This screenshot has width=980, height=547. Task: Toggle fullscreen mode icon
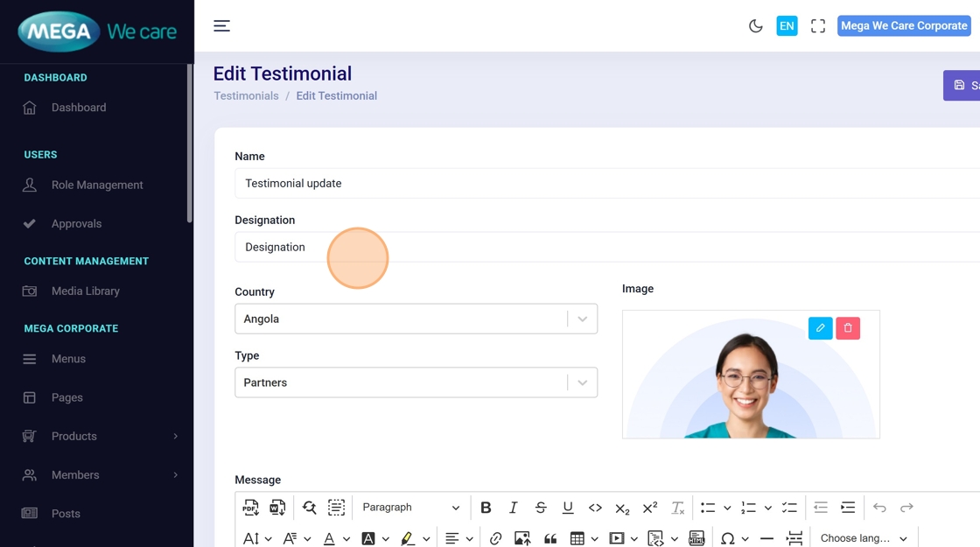(818, 26)
